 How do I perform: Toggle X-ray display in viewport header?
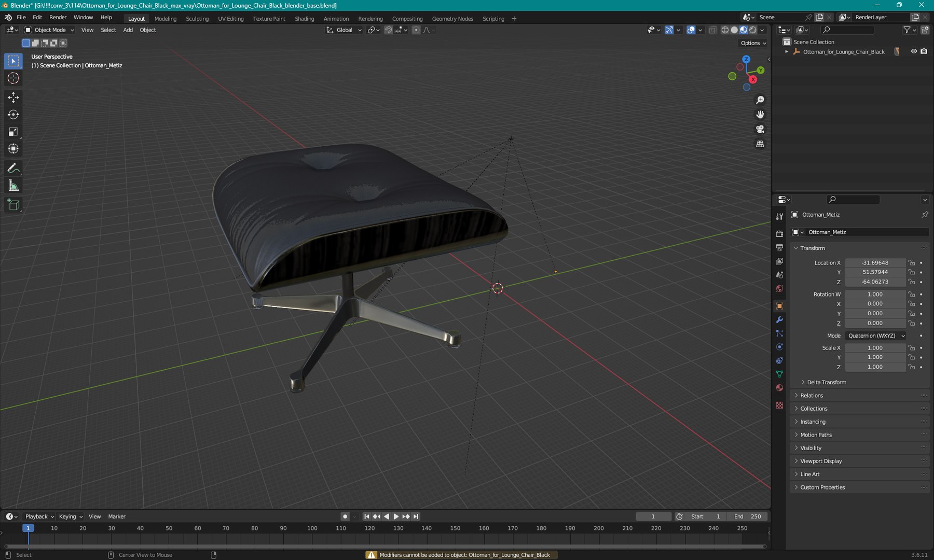[712, 30]
